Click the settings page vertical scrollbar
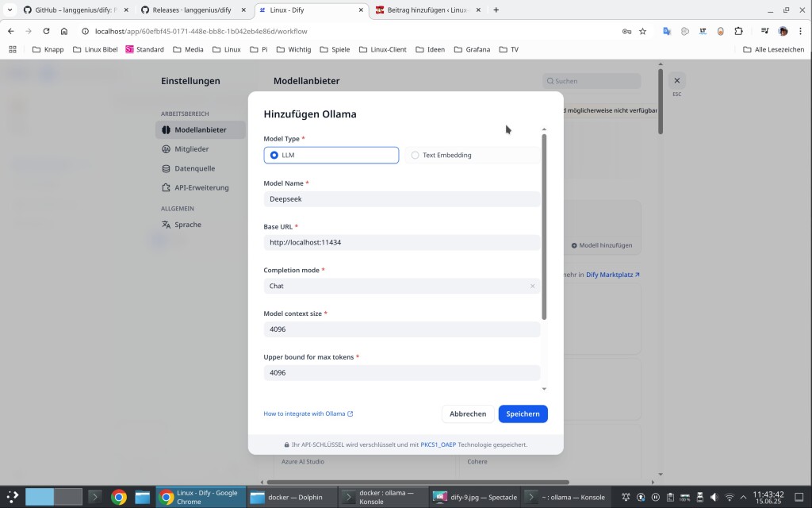Viewport: 812px width, 508px height. point(661,101)
